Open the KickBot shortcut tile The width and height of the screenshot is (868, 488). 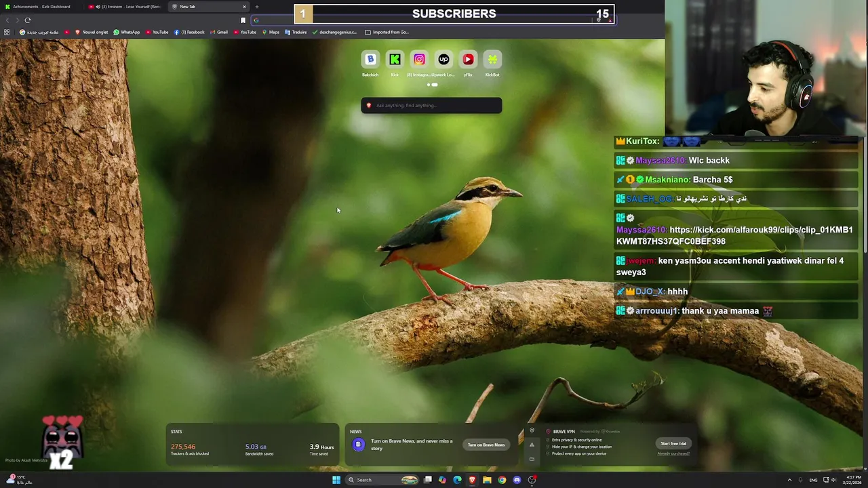492,63
